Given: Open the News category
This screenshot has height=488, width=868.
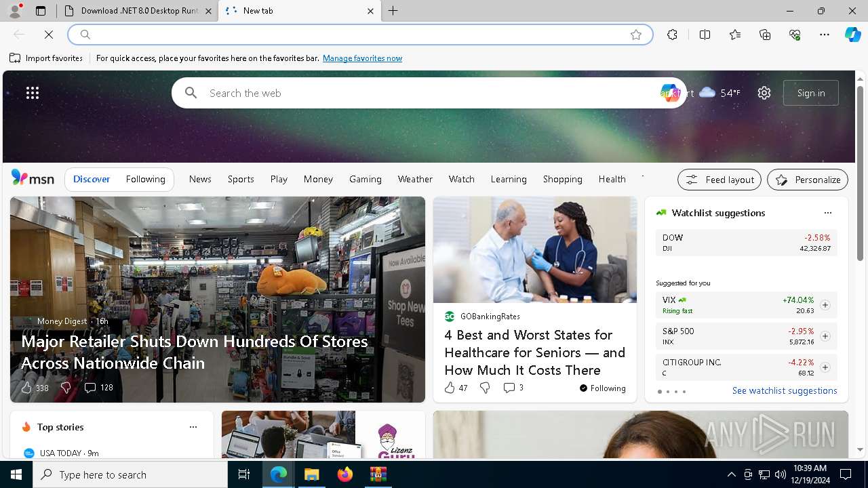Looking at the screenshot, I should click(x=200, y=179).
